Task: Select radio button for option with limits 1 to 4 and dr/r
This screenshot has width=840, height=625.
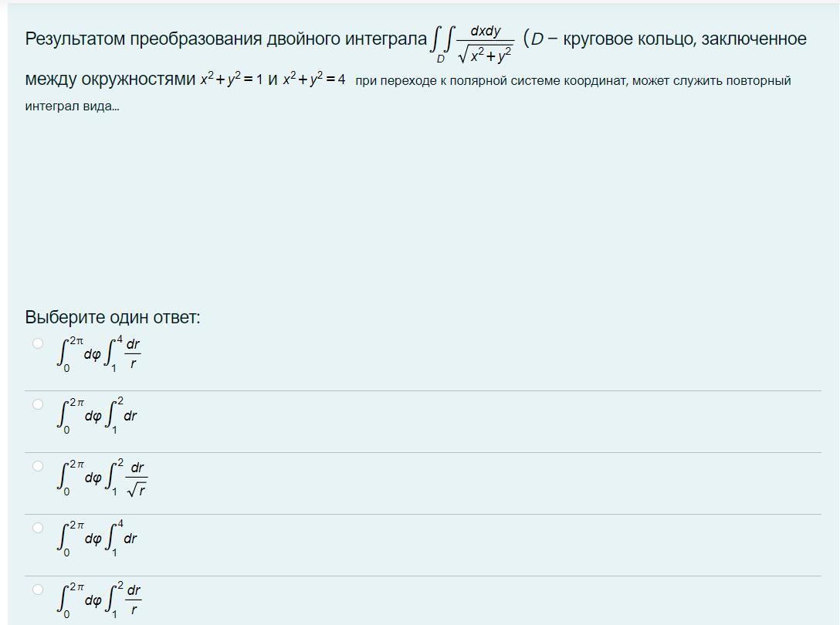Action: (38, 343)
